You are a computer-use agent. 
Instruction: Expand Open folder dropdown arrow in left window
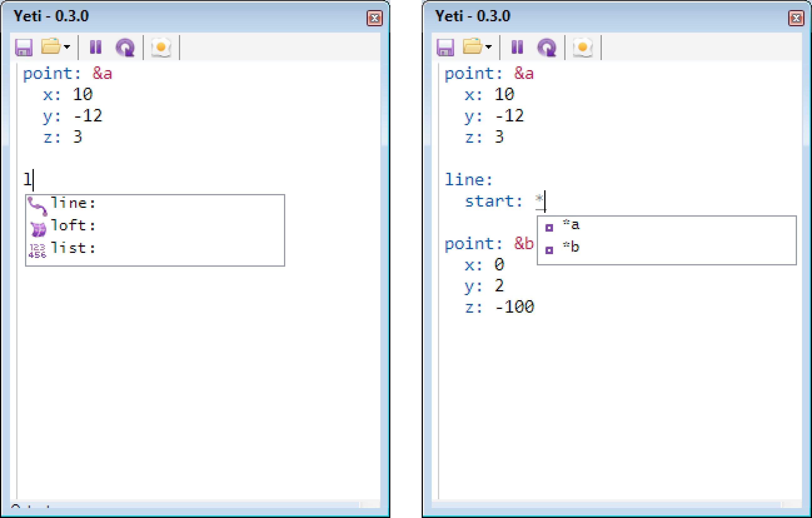click(67, 47)
